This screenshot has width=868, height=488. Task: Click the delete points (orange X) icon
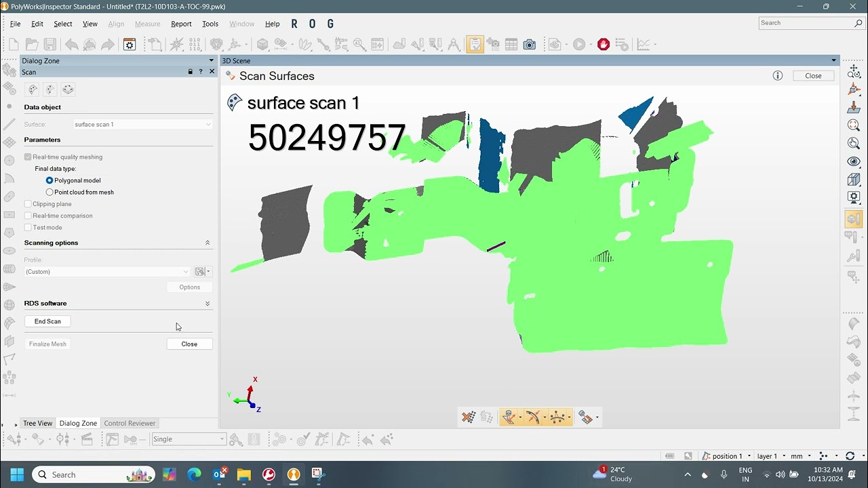pyautogui.click(x=468, y=418)
